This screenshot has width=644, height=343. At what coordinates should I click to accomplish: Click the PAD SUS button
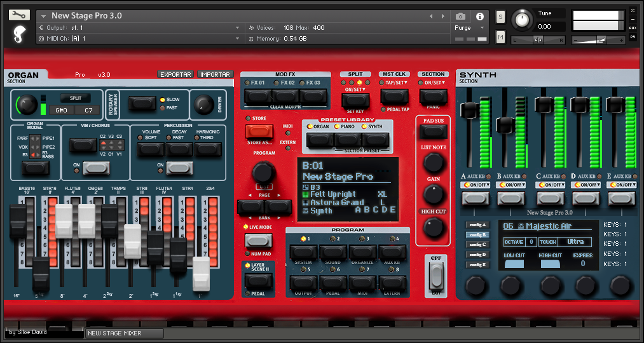coord(434,131)
